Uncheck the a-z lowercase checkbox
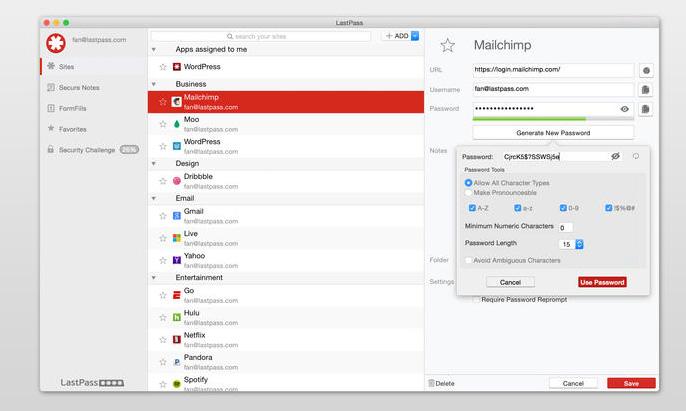The image size is (686, 411). click(518, 208)
